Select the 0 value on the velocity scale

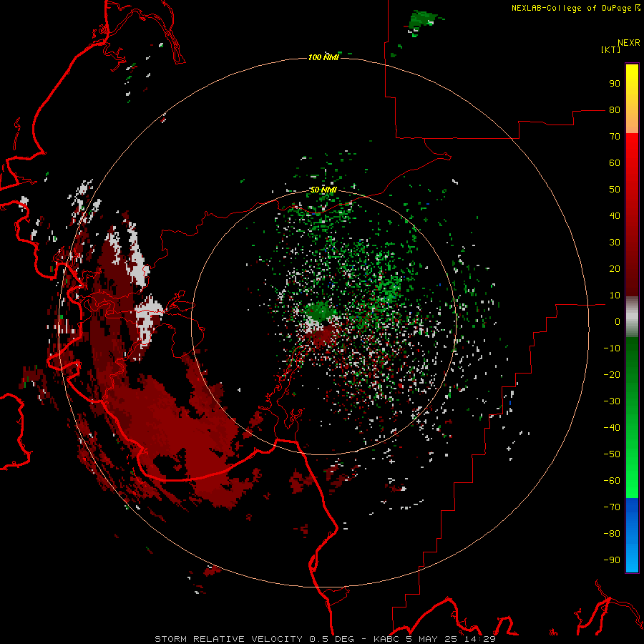tap(618, 321)
